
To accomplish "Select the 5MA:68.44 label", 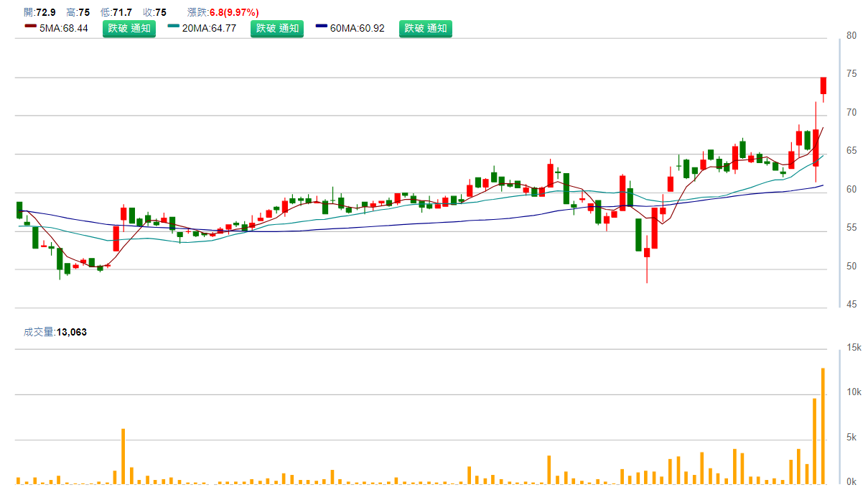I will pos(64,29).
